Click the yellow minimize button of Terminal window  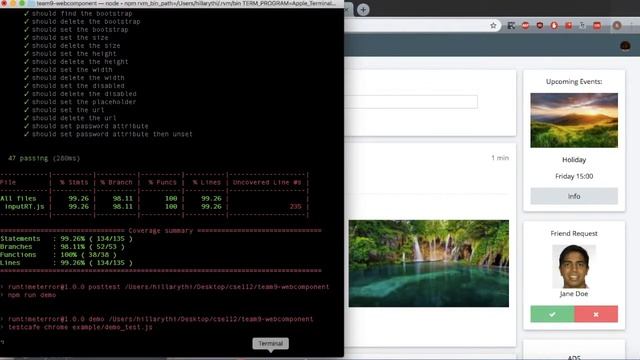coord(13,3)
